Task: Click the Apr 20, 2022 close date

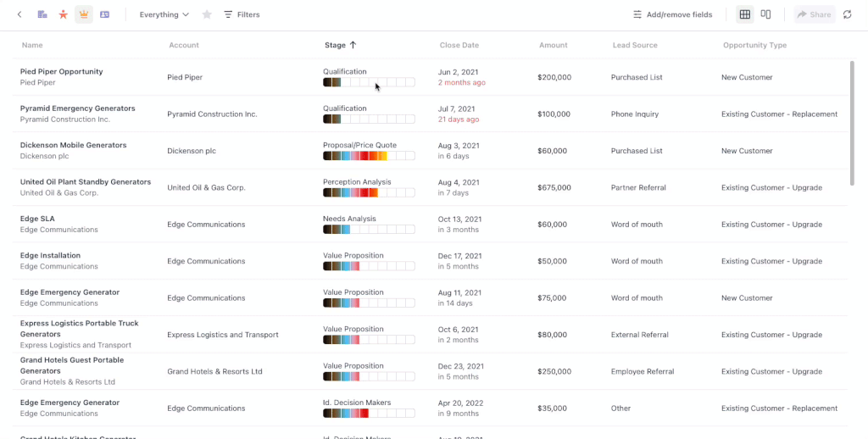Action: pos(460,403)
